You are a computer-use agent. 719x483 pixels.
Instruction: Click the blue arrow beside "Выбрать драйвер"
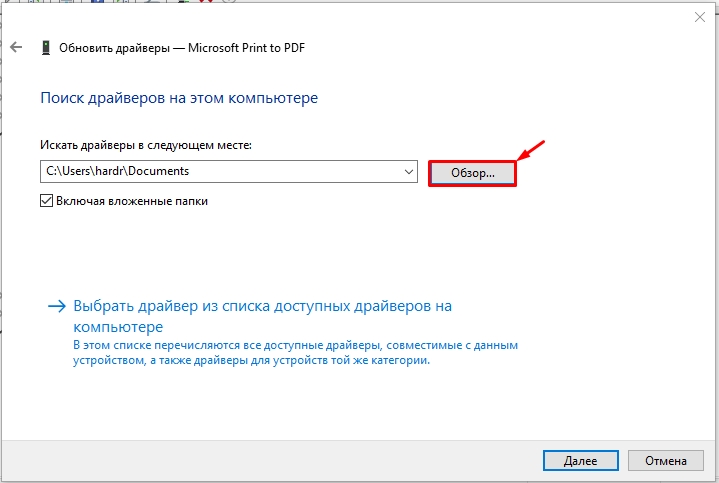point(56,307)
